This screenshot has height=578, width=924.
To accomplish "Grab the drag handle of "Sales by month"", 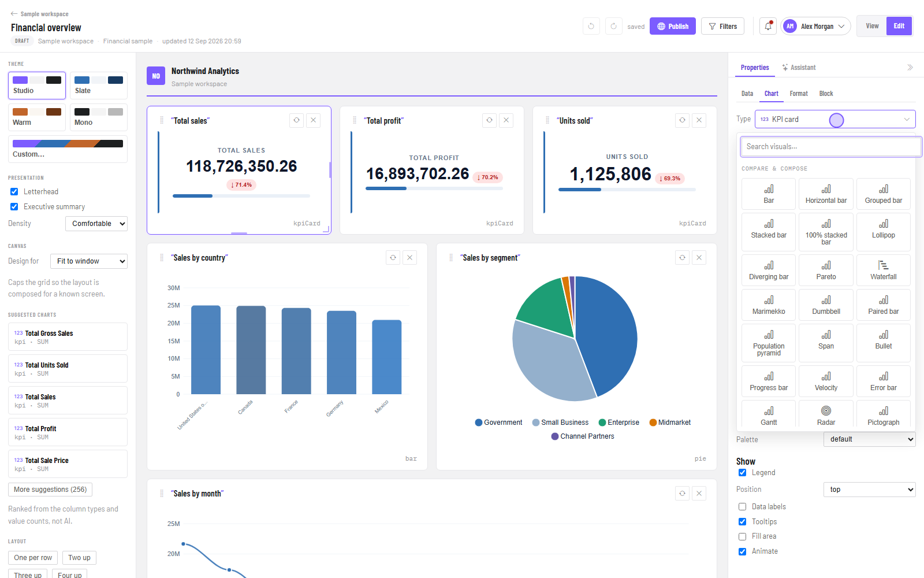I will (x=162, y=494).
